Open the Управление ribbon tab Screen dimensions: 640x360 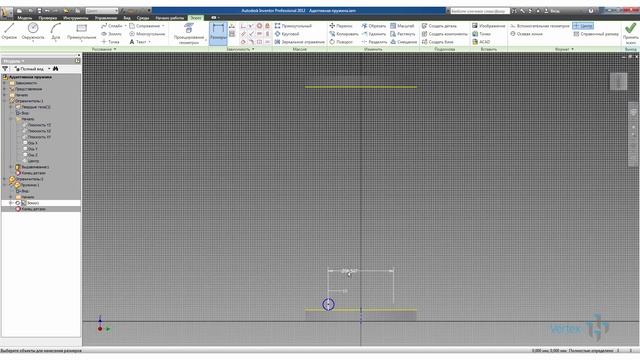point(106,18)
